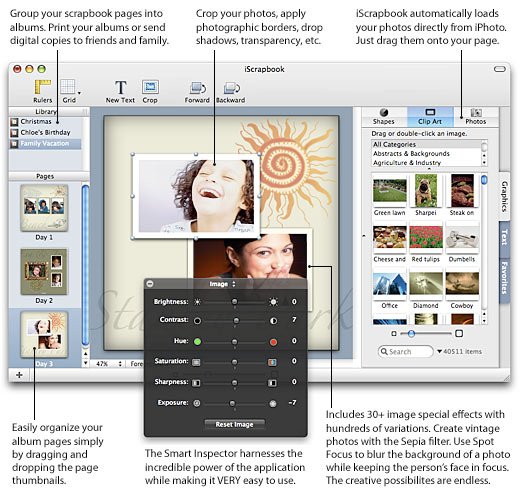
Task: Select the Sharpei clip art thumbnail
Action: pyautogui.click(x=426, y=195)
